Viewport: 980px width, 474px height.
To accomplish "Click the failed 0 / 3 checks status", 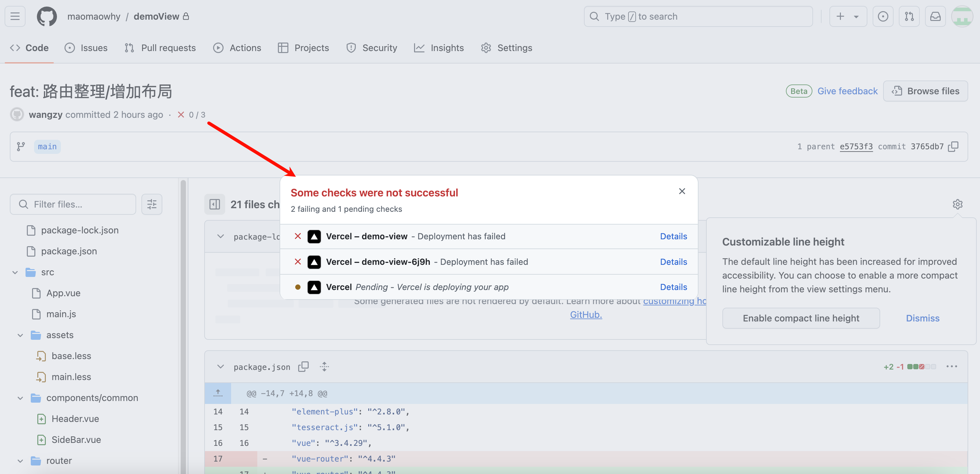I will pyautogui.click(x=191, y=115).
